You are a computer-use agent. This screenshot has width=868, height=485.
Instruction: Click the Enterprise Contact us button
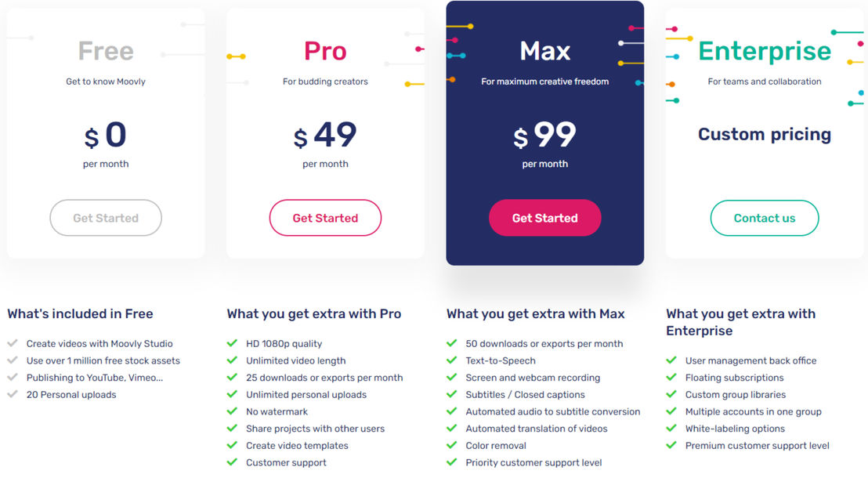click(x=765, y=218)
